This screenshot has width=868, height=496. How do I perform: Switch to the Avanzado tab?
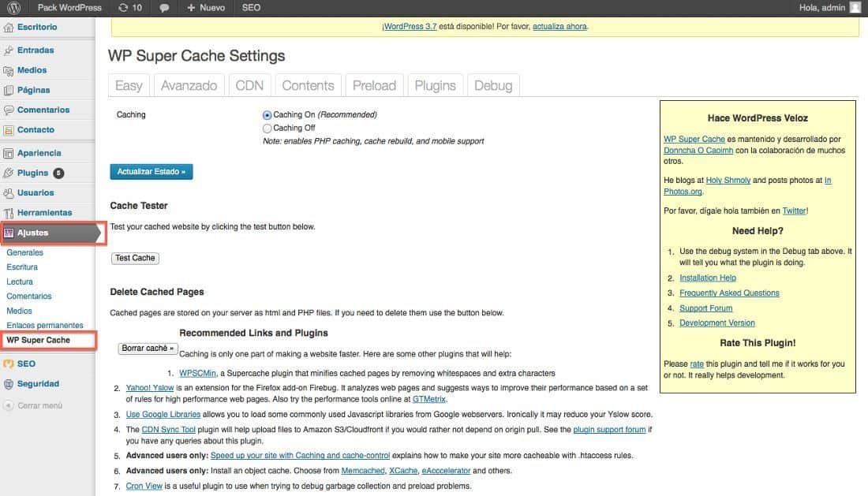pos(189,86)
